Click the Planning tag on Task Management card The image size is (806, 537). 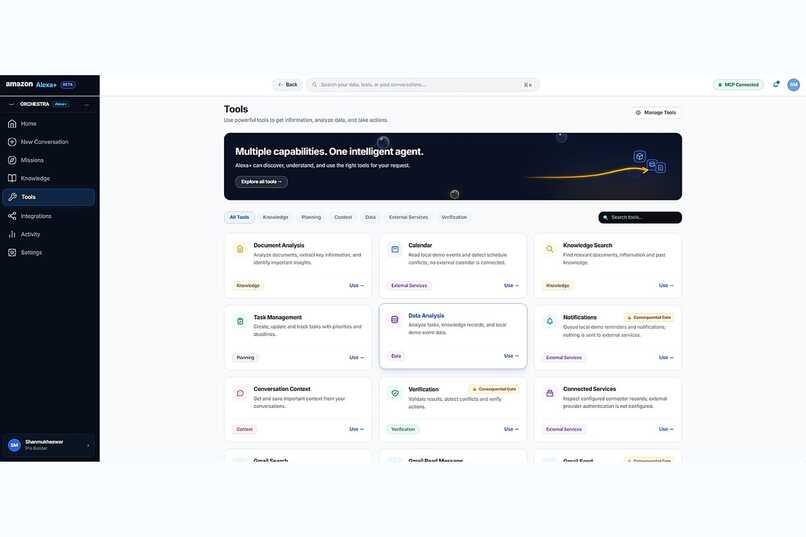tap(245, 358)
